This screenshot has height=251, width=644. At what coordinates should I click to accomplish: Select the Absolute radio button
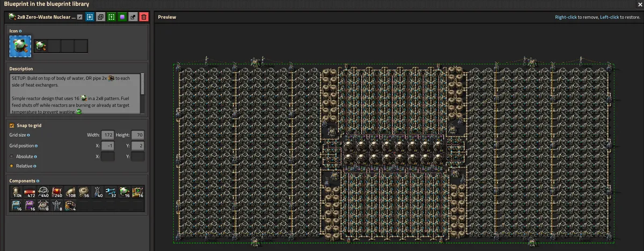tap(12, 156)
